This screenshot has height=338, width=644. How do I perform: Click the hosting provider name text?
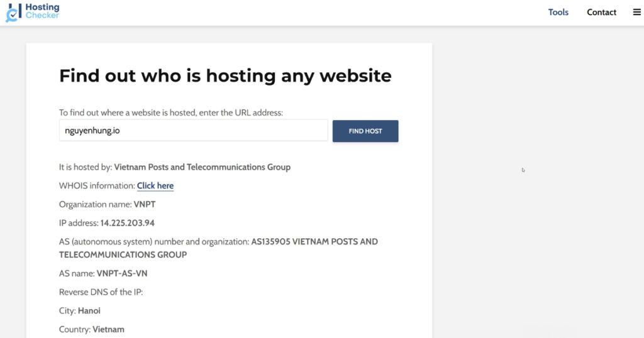click(x=202, y=167)
